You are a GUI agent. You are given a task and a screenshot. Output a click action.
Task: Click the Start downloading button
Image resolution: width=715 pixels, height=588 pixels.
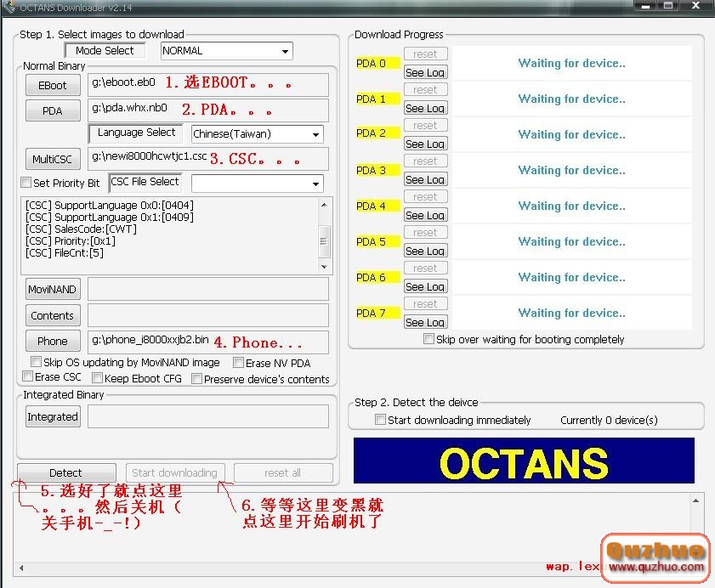coord(175,472)
